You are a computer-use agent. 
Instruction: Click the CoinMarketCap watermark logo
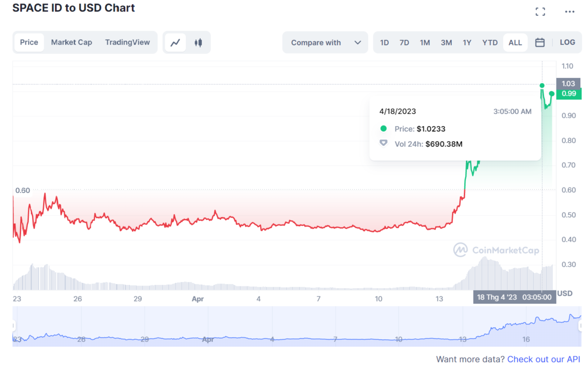point(496,250)
